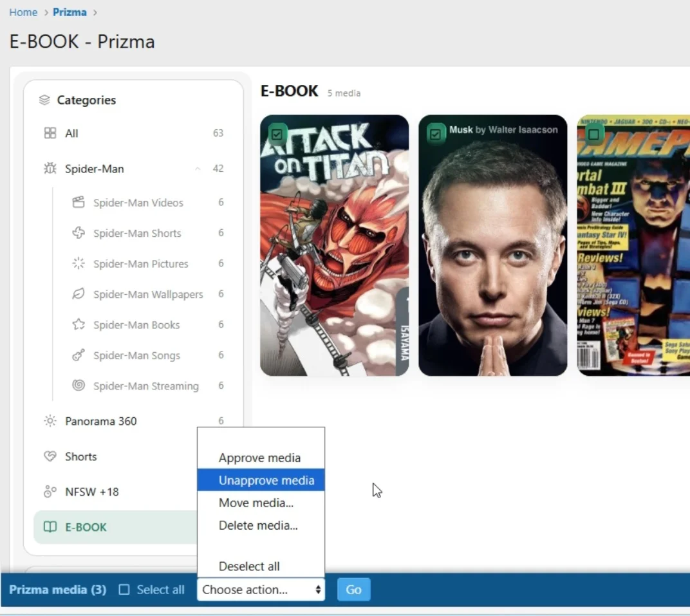Click the spiral icon for Spider-Man Streaming

[79, 386]
